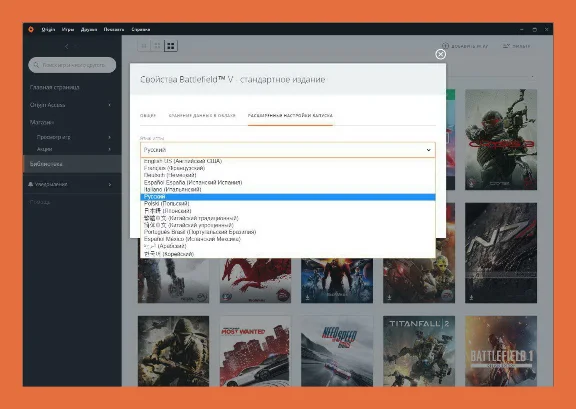Open the Справка menu
The width and height of the screenshot is (576, 409).
pos(141,29)
